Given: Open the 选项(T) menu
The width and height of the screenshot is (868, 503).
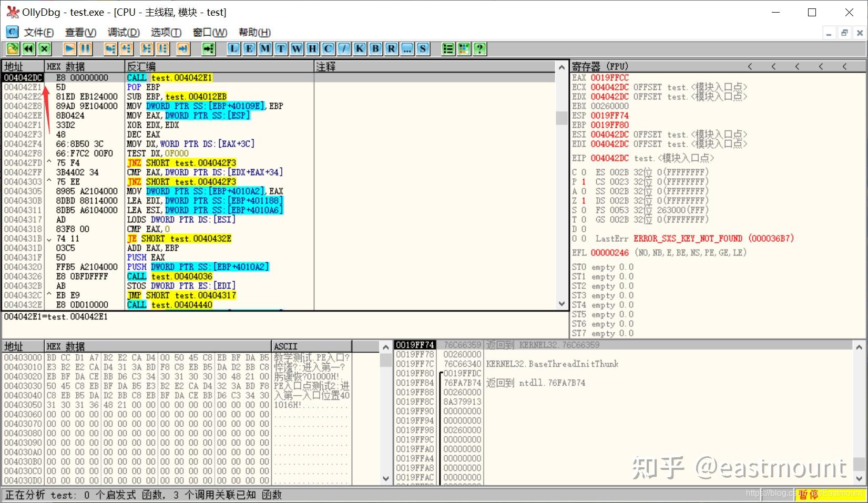Looking at the screenshot, I should point(166,32).
